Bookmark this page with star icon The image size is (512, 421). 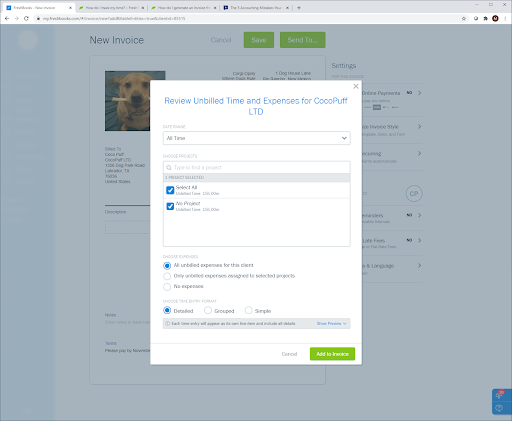(464, 18)
